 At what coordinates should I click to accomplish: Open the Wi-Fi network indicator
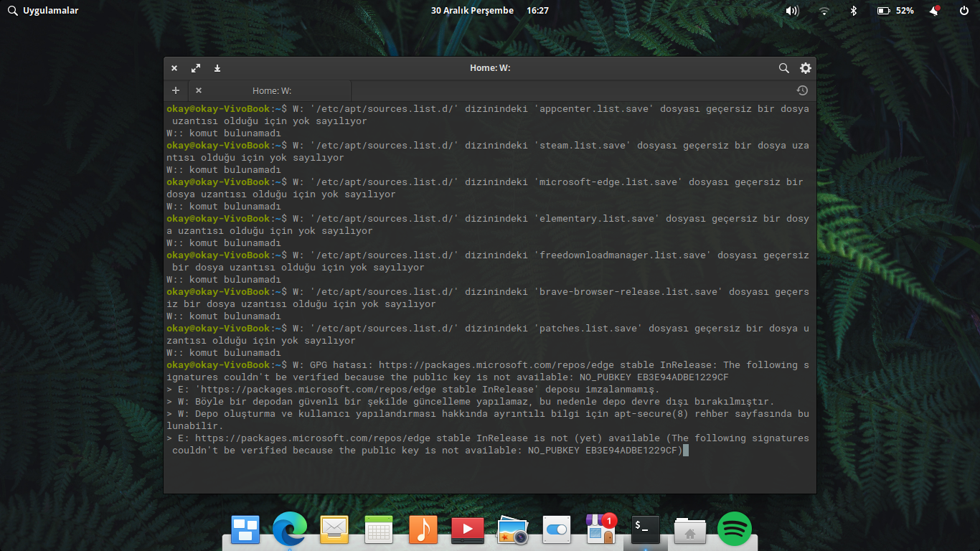click(824, 11)
